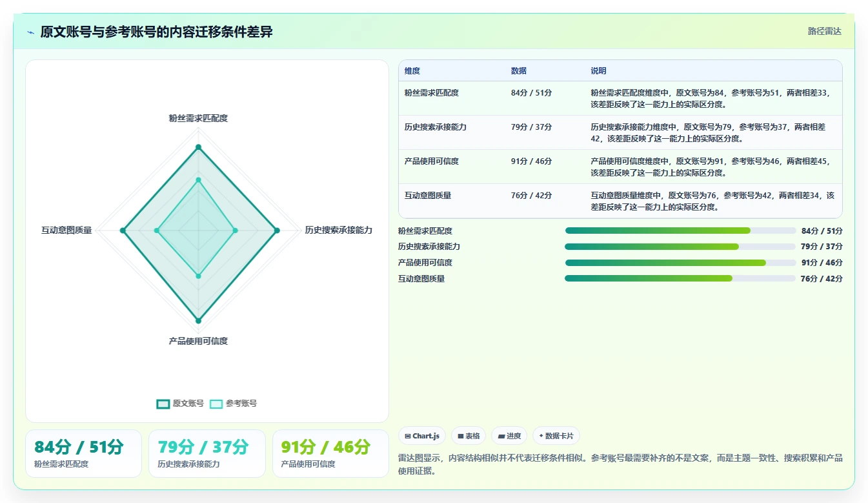Image resolution: width=868 pixels, height=503 pixels.
Task: Open the 91分 / 46分 data card
Action: coord(330,453)
